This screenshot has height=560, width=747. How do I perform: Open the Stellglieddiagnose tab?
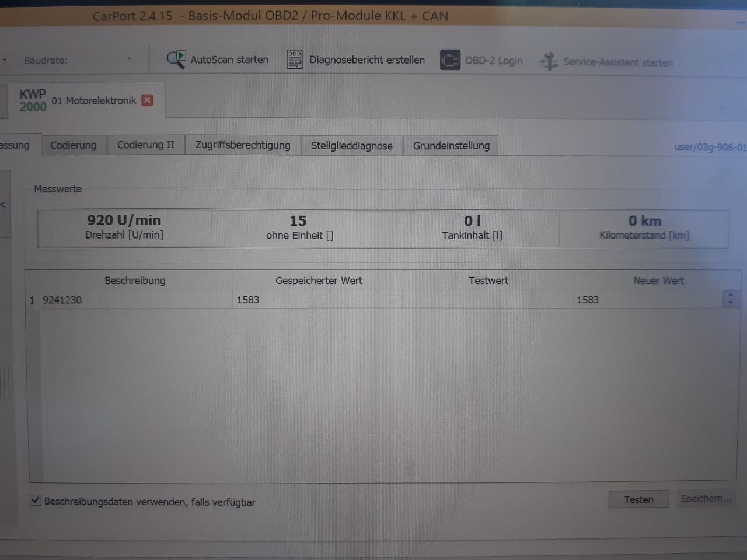(x=352, y=146)
